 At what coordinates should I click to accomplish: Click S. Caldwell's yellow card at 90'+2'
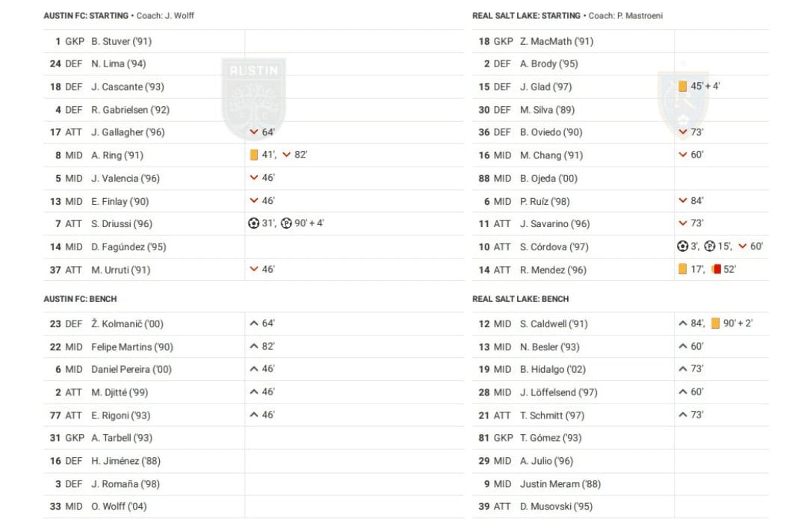point(715,324)
